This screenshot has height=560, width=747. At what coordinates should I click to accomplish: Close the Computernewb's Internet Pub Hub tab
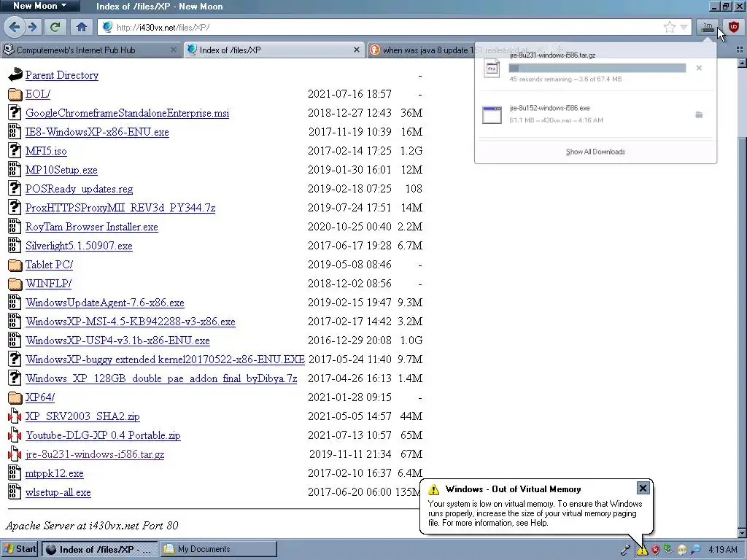pos(174,50)
